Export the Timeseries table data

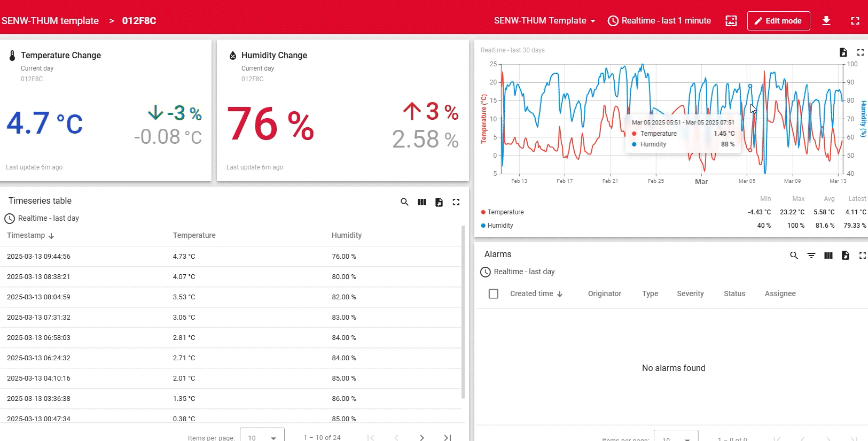click(439, 202)
